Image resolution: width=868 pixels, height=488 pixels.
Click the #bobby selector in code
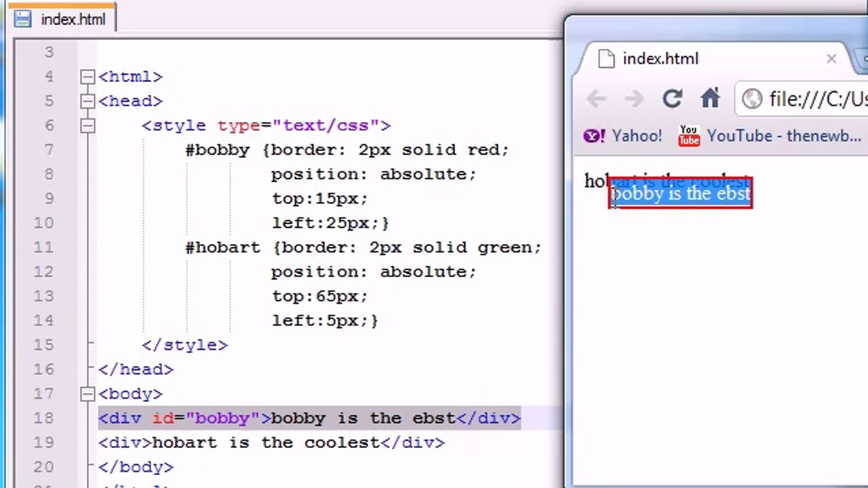click(218, 150)
